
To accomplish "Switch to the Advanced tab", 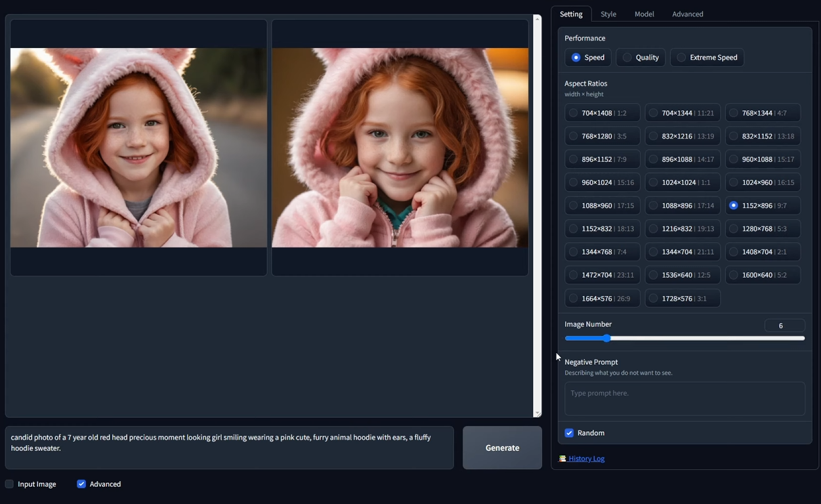I will click(x=687, y=14).
